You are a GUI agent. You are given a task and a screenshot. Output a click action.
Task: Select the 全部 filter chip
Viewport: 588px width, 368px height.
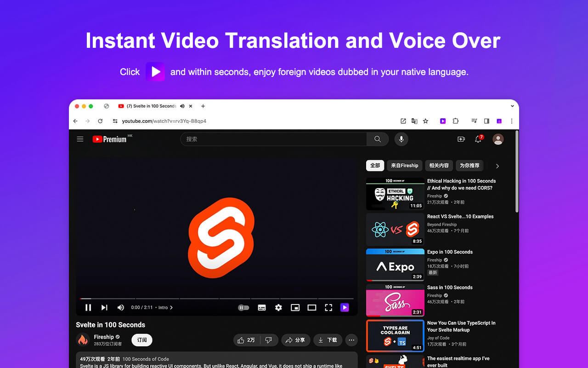375,166
